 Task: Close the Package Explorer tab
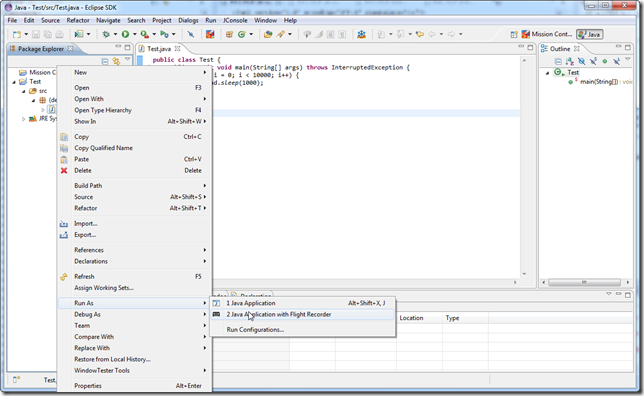(x=71, y=48)
